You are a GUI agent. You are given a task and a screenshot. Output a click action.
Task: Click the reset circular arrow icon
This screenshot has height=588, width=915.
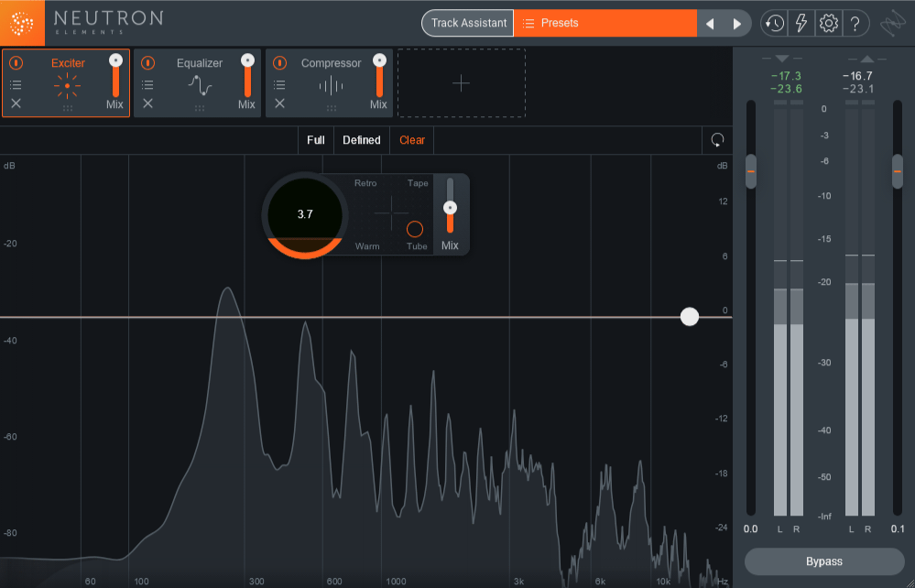[x=717, y=140]
